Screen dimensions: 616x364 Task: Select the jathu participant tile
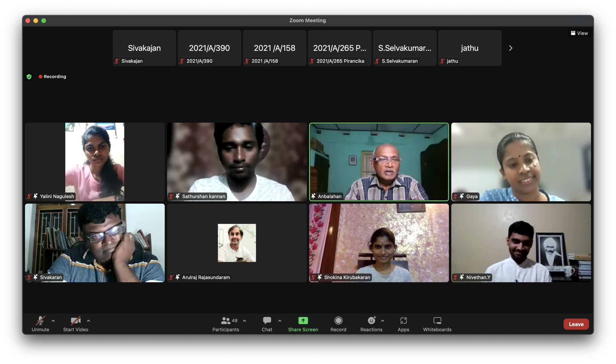tap(470, 48)
